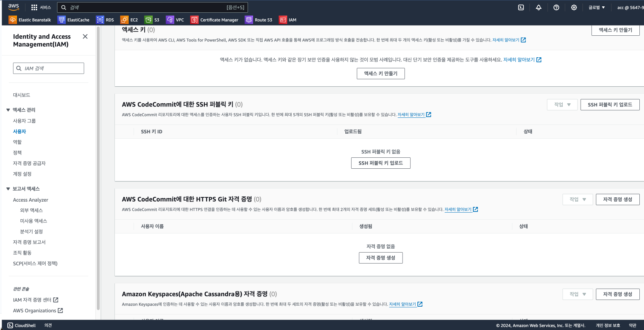Launch CloudShell from the top bar icon
Screen dimensions: 644x330
521,7
